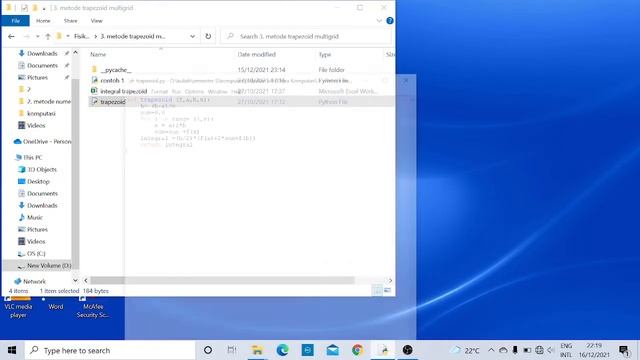Go forward with the right arrow button
640x360 pixels.
click(x=27, y=36)
